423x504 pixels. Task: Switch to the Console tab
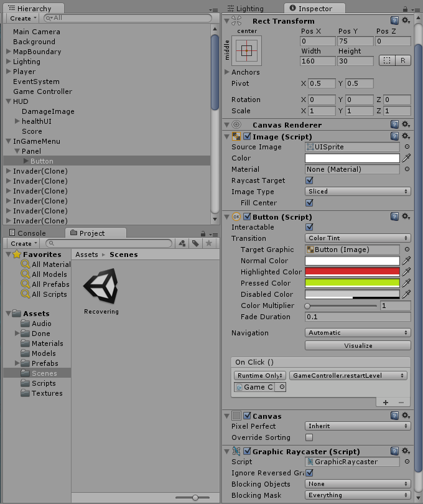pos(31,233)
